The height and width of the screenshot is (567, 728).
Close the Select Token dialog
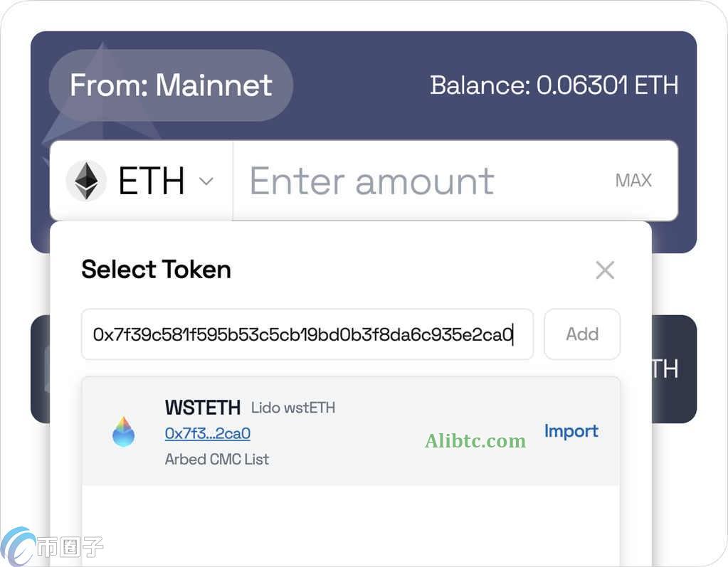(x=604, y=270)
